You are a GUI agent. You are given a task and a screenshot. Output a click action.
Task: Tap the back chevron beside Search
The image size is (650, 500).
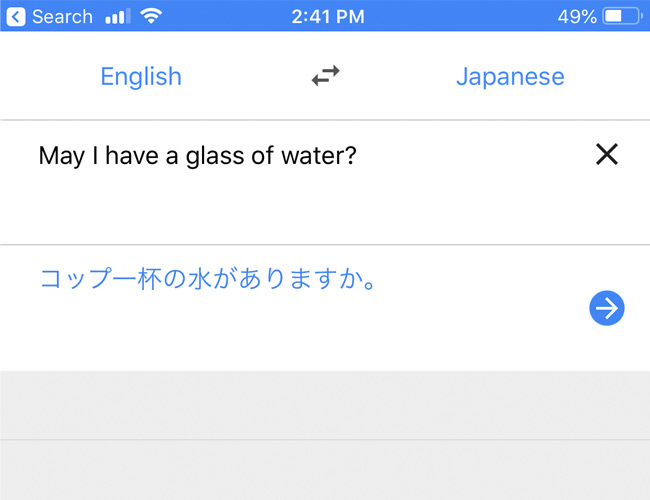click(x=16, y=17)
